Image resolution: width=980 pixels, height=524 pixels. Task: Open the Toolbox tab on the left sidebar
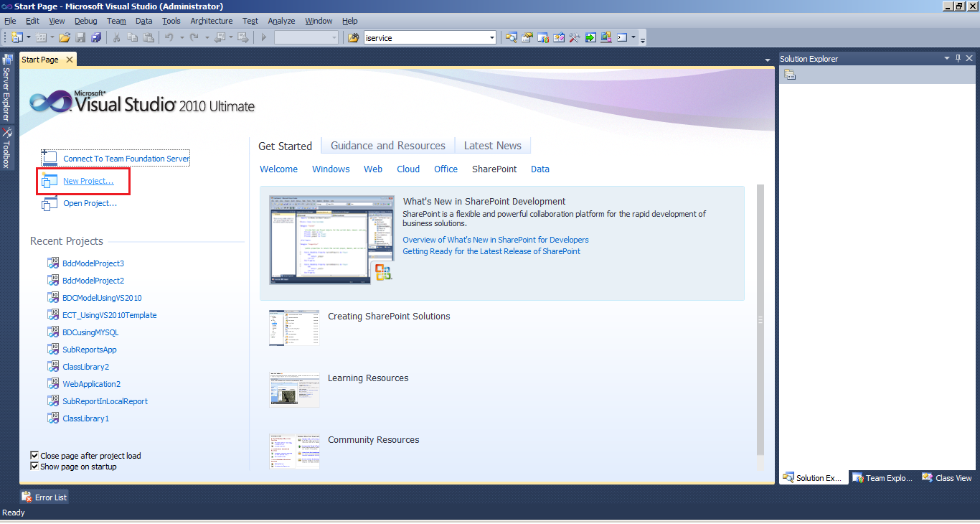point(6,148)
